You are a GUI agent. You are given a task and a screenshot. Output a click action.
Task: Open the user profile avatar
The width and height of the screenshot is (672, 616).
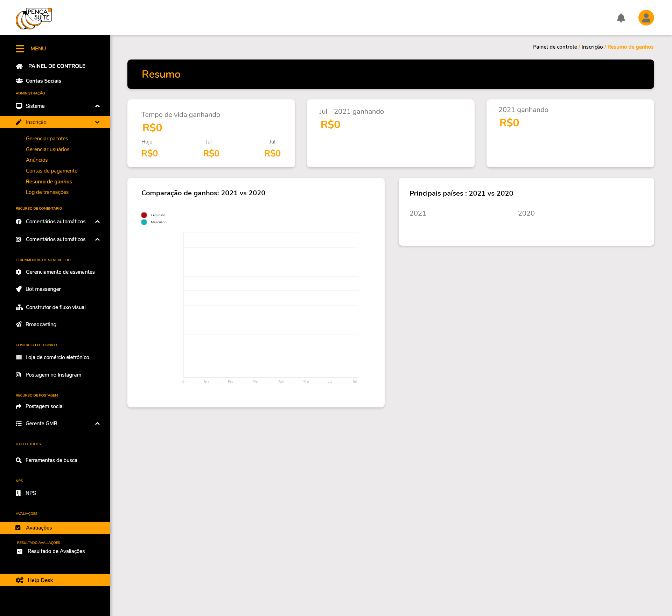pos(646,18)
